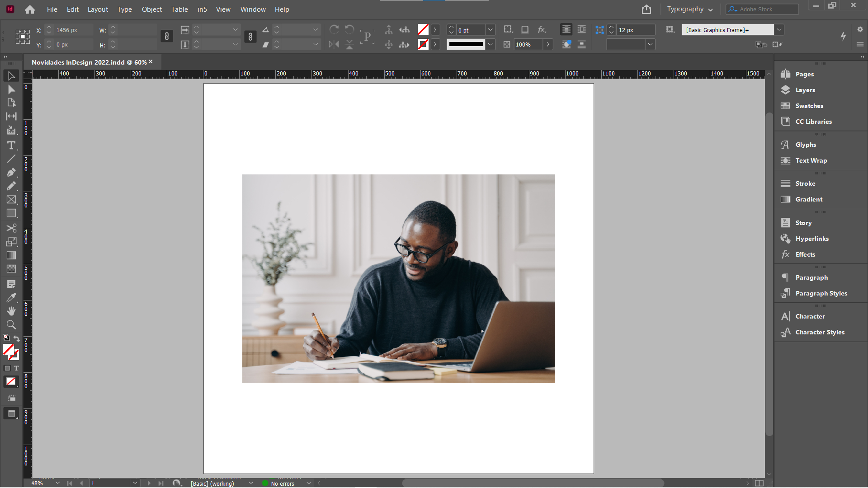This screenshot has height=488, width=868.
Task: Click the reference point locator grid
Action: (x=23, y=37)
